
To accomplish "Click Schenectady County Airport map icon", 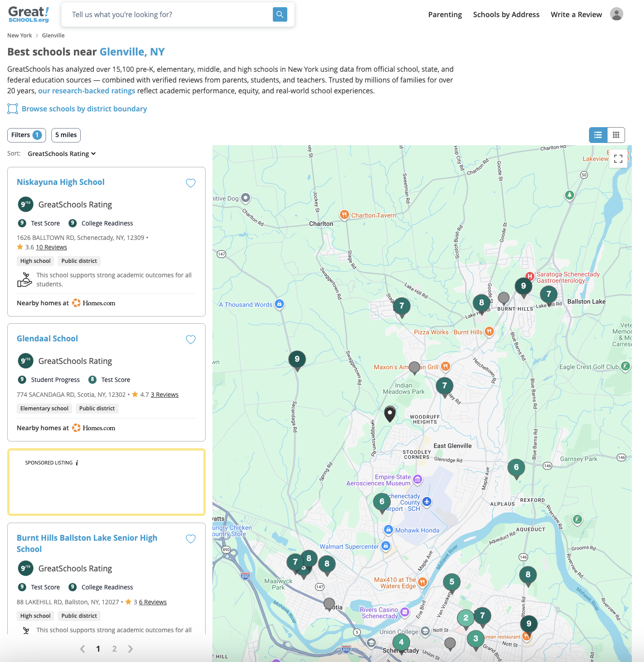I will click(427, 501).
